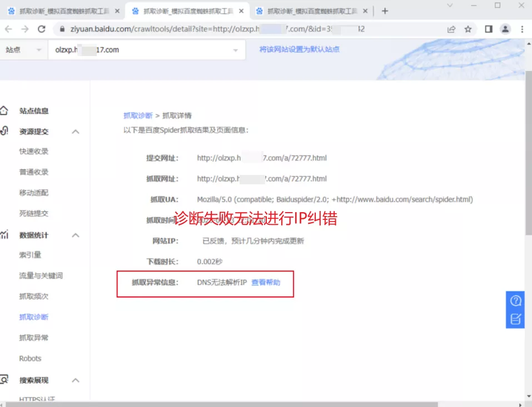Screen dimensions: 532x407
Task: Collapse the 数据统计 section chevron
Action: [76, 235]
